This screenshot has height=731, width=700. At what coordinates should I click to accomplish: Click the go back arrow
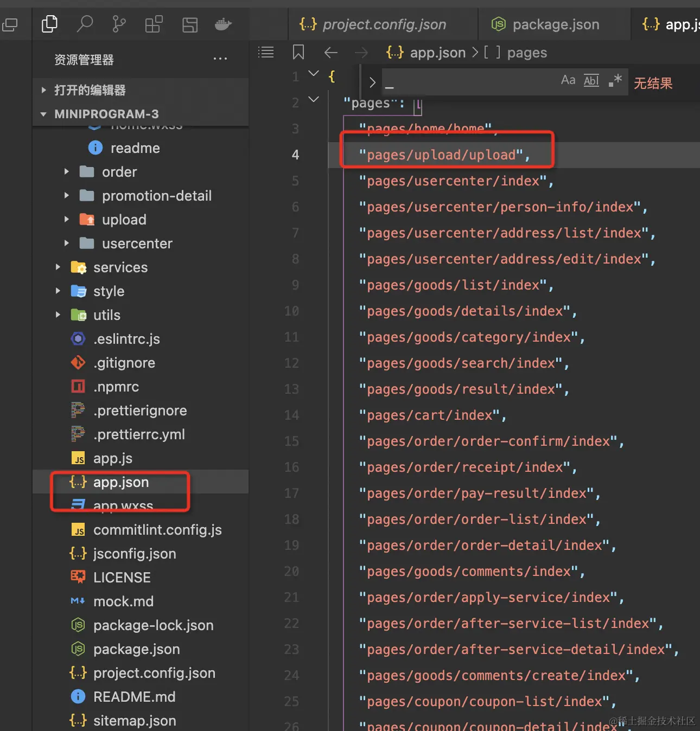click(x=330, y=53)
